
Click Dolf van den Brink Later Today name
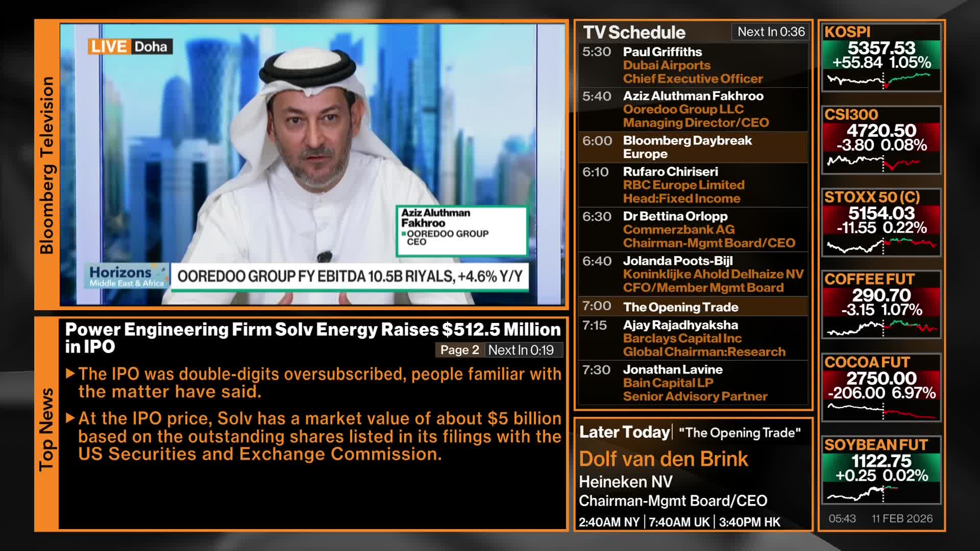[x=663, y=459]
